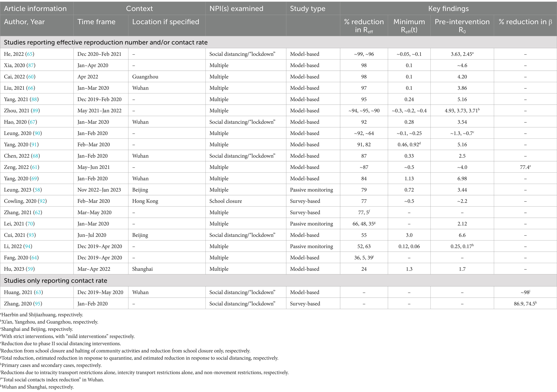Viewport: 557px width, 392px height.
Task: Click the 'Key findings' group header
Action: tap(448, 8)
